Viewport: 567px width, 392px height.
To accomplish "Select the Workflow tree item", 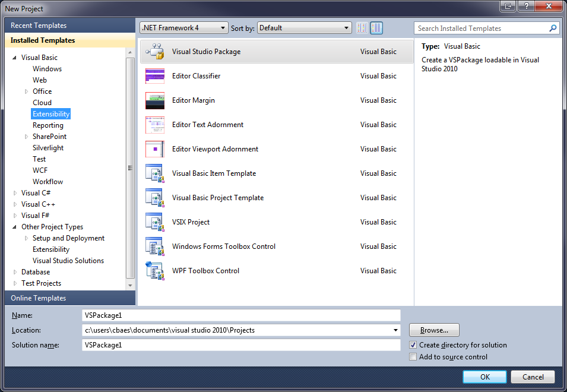I will (x=47, y=182).
